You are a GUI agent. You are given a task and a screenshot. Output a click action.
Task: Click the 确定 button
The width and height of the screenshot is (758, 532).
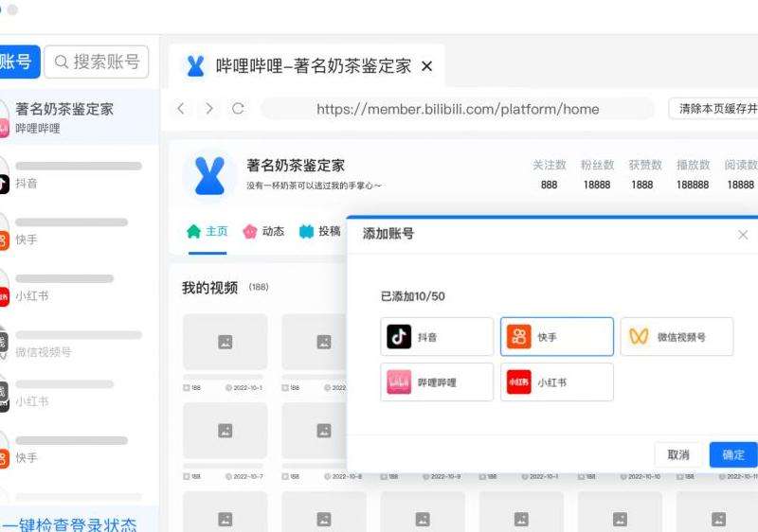point(733,454)
